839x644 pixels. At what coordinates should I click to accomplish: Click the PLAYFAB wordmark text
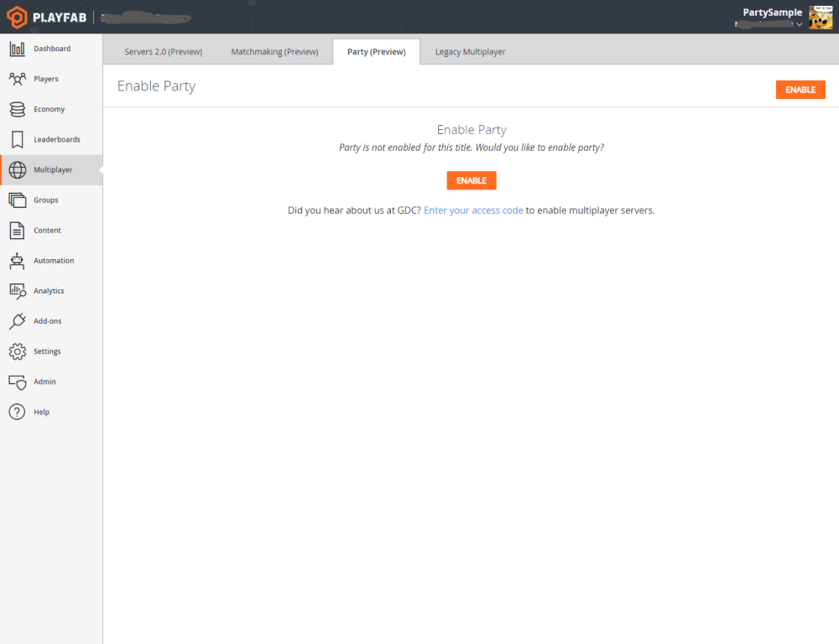coord(60,18)
